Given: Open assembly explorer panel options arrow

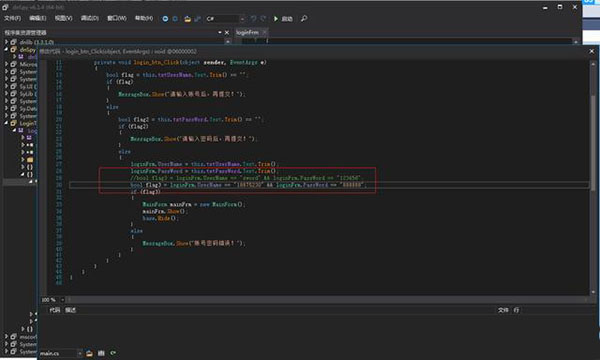Looking at the screenshot, I should pos(220,33).
